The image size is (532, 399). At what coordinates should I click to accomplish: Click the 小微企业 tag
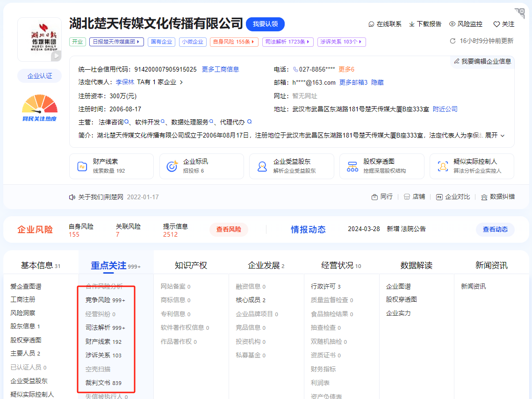coord(193,42)
